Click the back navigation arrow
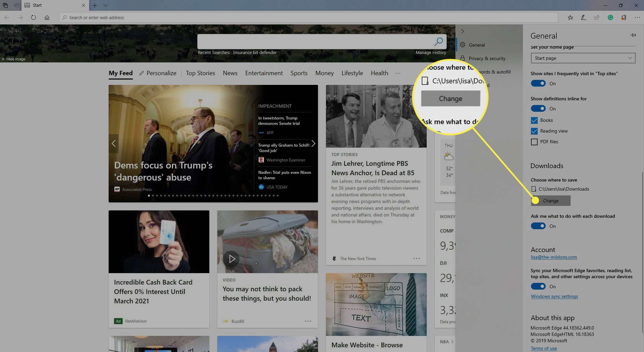644x352 pixels. [7, 17]
